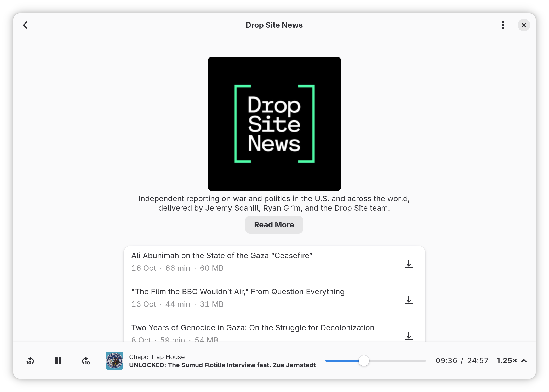Go back using the header arrow
The image size is (549, 392).
click(25, 25)
